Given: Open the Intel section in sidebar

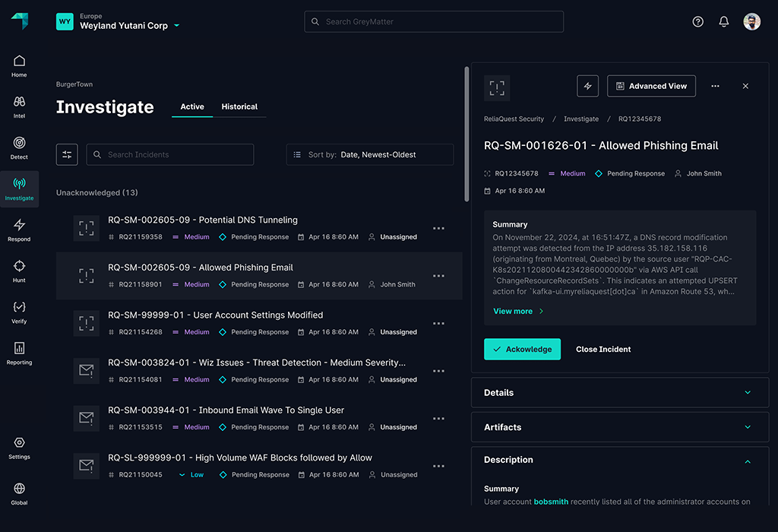Looking at the screenshot, I should pos(19,106).
